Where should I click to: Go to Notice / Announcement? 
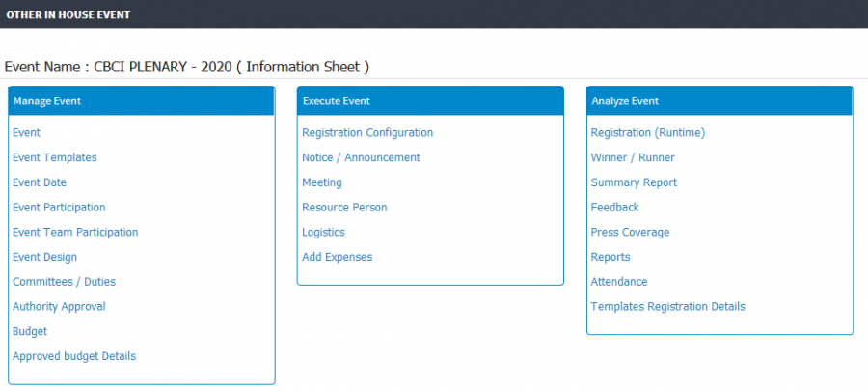click(x=361, y=158)
